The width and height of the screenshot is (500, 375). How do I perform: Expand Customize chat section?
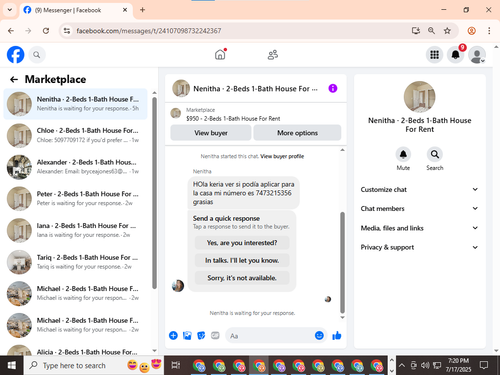[x=419, y=189]
